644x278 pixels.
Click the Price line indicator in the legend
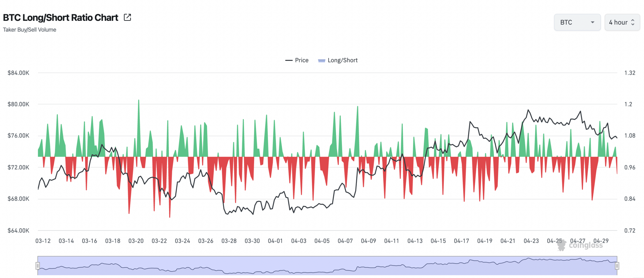(289, 60)
